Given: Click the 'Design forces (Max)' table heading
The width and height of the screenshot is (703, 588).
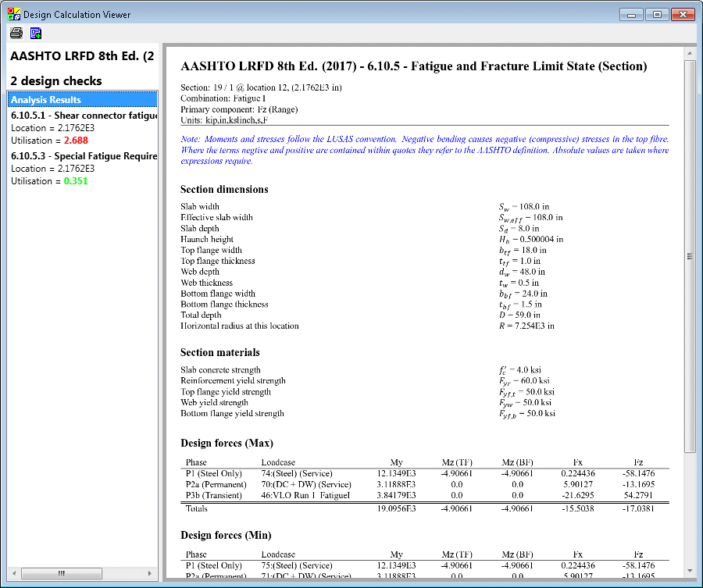Looking at the screenshot, I should click(x=227, y=443).
